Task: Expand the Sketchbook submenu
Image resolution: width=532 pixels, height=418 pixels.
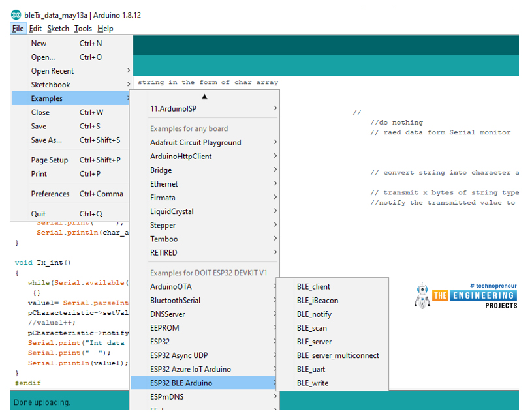Action: tap(70, 85)
